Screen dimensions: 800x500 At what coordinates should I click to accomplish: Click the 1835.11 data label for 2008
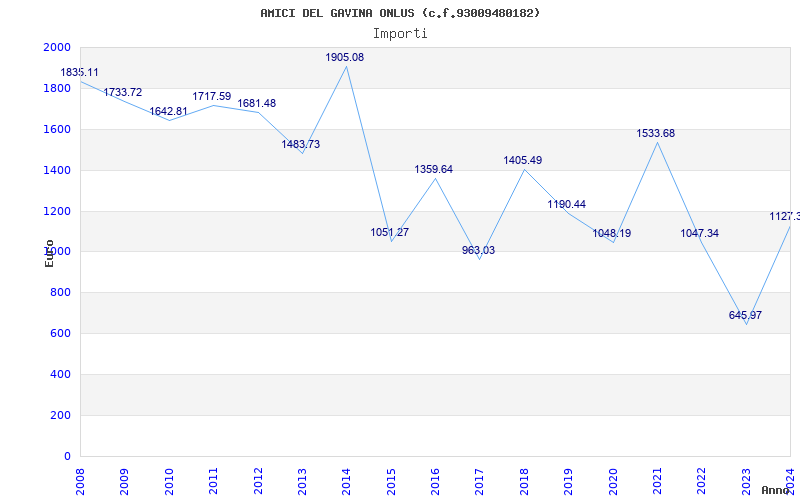click(79, 73)
